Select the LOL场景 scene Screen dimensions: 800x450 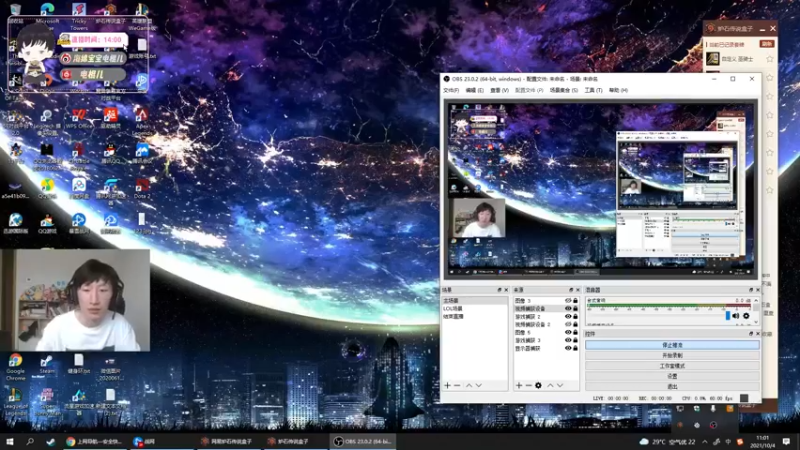[x=474, y=309]
